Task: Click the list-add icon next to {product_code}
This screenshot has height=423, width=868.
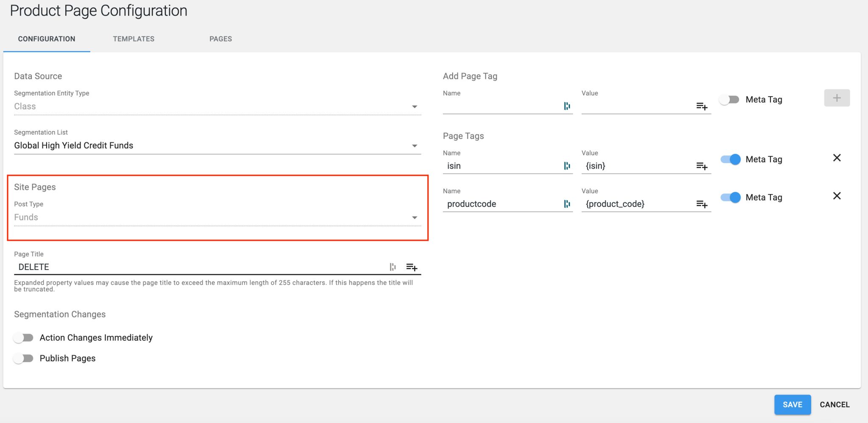Action: pyautogui.click(x=703, y=204)
